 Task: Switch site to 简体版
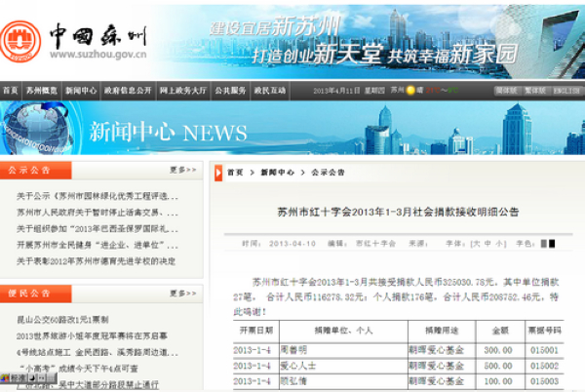click(505, 91)
